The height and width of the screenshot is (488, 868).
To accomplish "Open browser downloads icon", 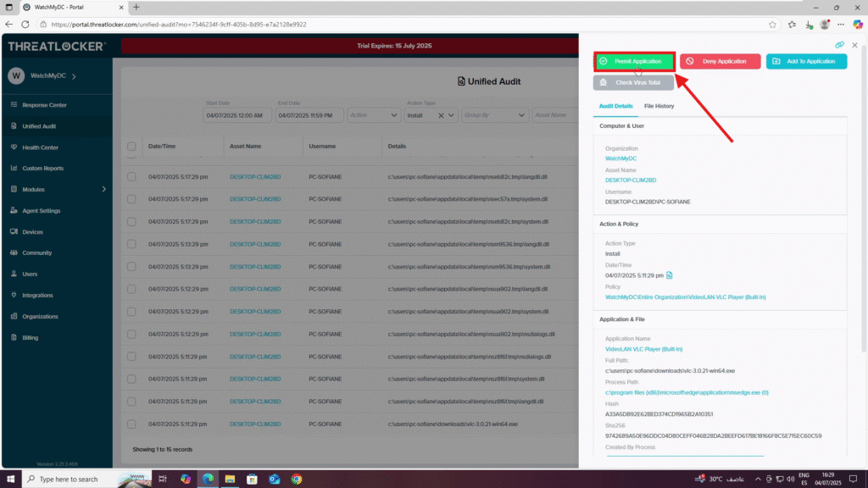I will pos(809,25).
